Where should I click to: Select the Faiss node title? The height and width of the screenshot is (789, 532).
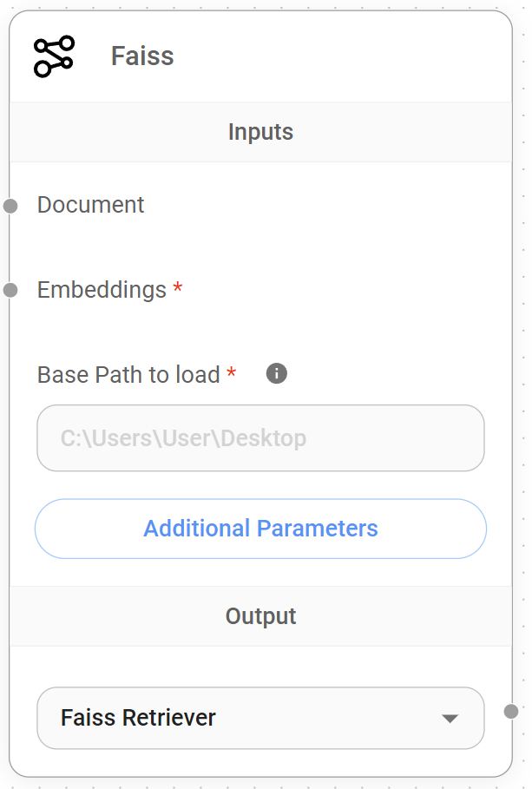coord(142,56)
